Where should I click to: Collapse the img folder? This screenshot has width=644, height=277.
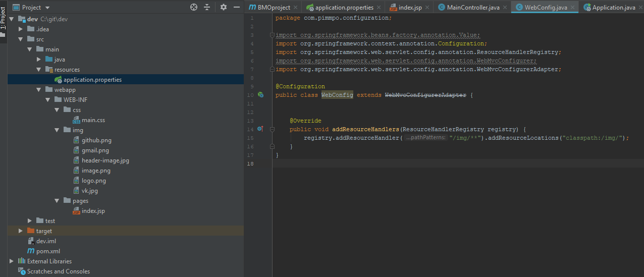tap(57, 130)
